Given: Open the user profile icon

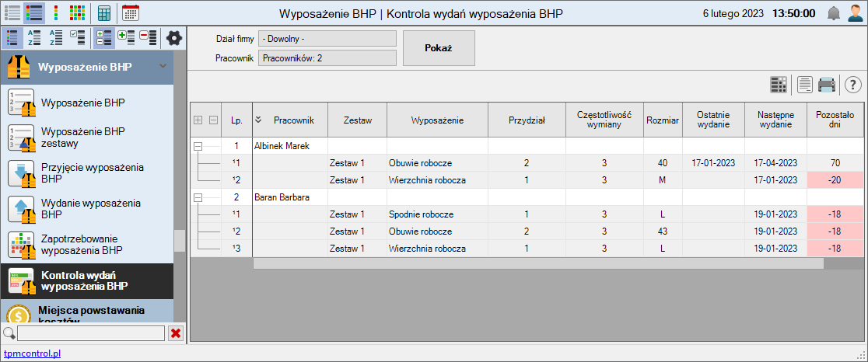Looking at the screenshot, I should (855, 13).
